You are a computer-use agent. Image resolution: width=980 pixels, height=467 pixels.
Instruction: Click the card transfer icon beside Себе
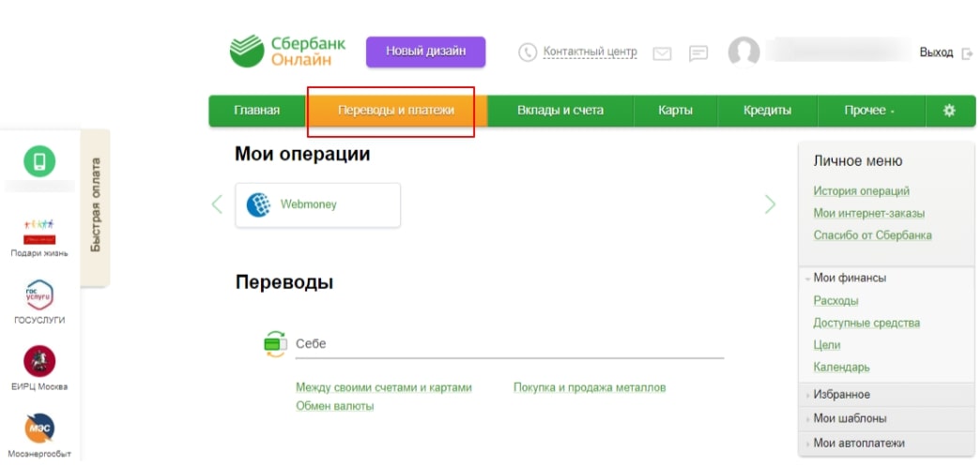point(275,344)
